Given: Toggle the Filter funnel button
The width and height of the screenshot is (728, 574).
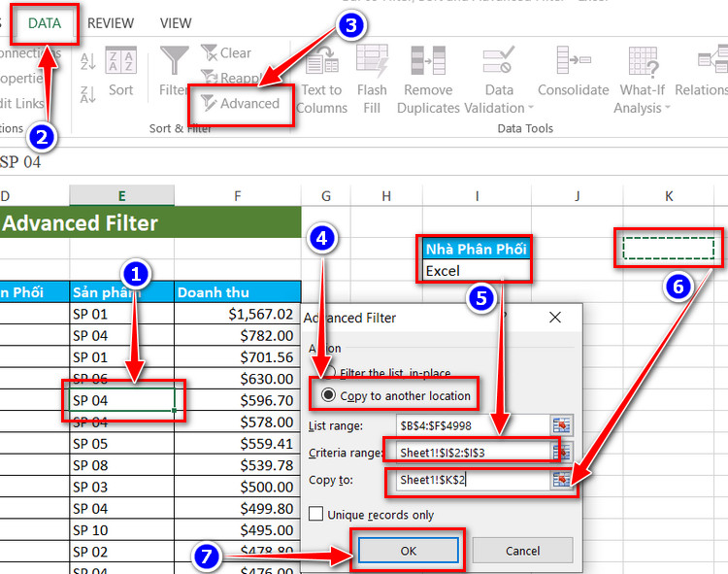Looking at the screenshot, I should [x=174, y=71].
